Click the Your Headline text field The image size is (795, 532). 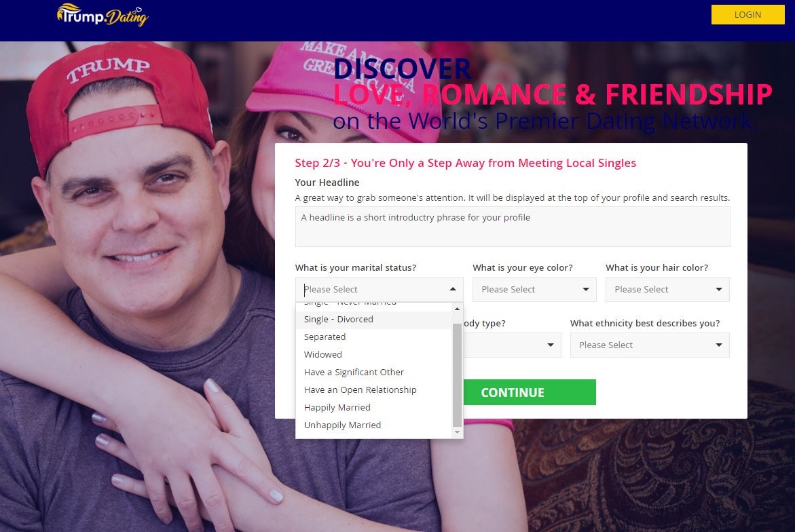[x=512, y=227]
